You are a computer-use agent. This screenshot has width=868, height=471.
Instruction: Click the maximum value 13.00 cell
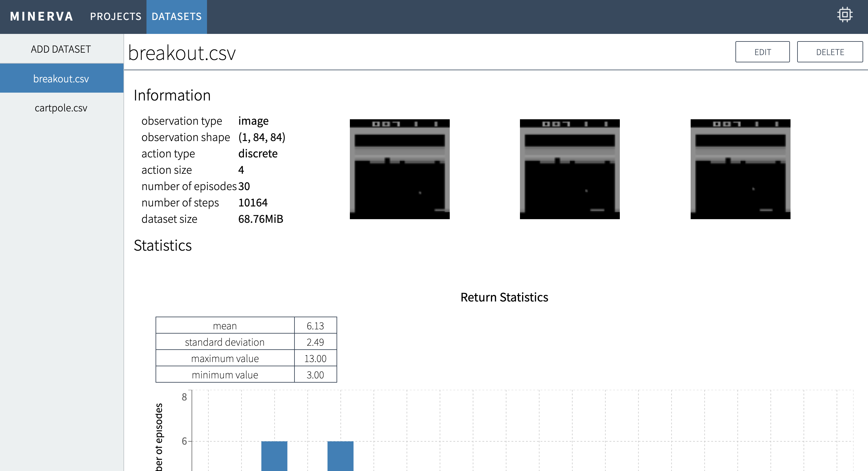315,358
